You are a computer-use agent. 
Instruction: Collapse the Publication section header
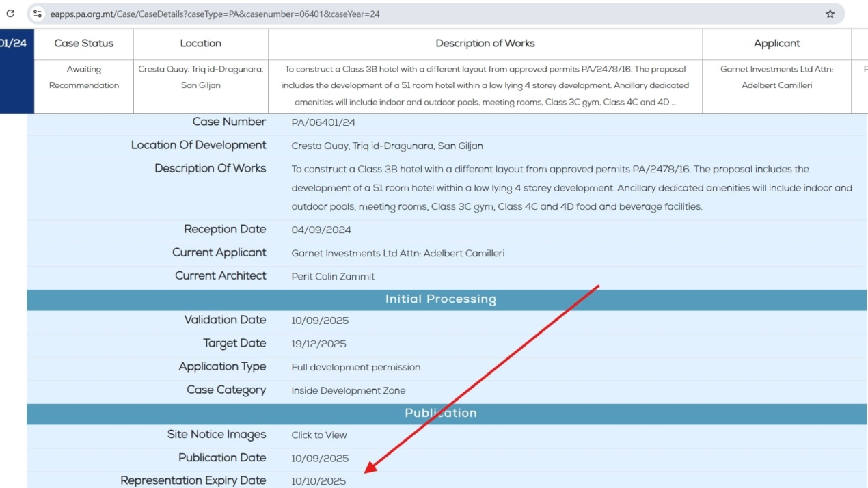(x=440, y=413)
